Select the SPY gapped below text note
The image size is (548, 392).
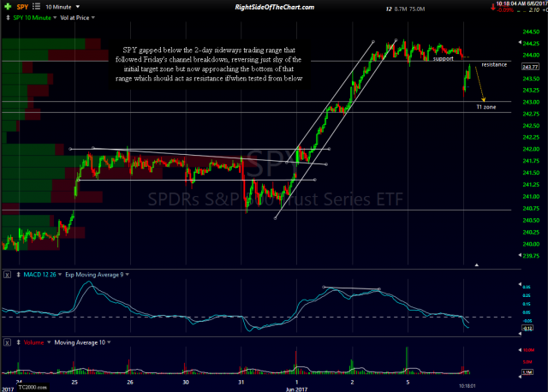point(209,64)
